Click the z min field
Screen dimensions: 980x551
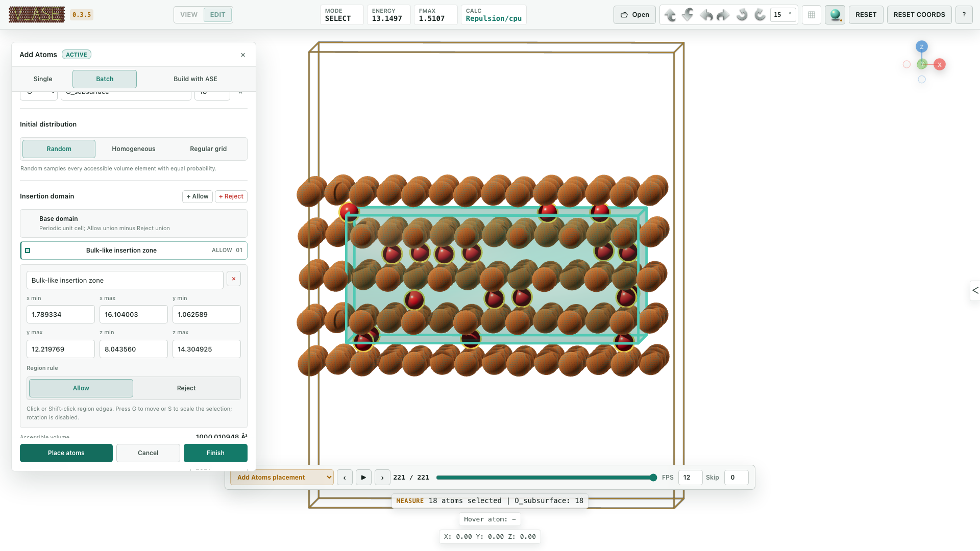click(x=134, y=349)
